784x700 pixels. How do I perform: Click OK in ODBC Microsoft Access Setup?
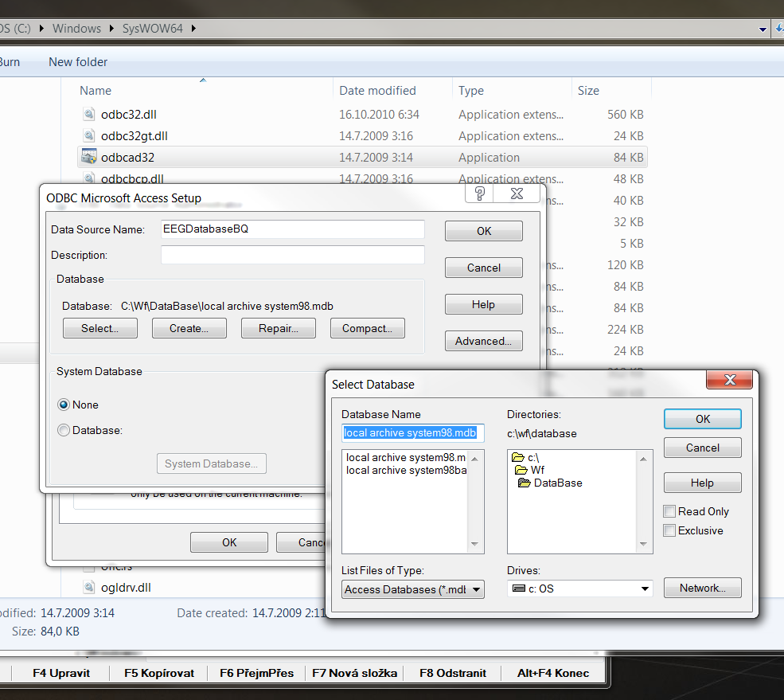click(x=483, y=231)
